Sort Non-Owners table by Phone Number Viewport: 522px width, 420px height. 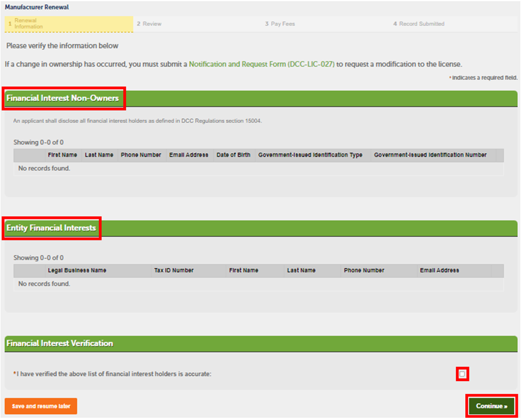(x=141, y=155)
